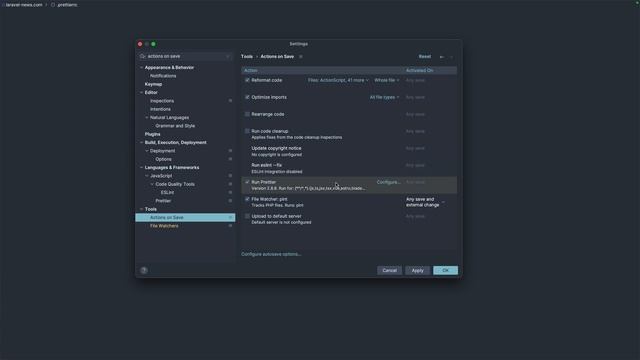This screenshot has height=360, width=640.
Task: Collapse the Languages & Frameworks node
Action: (x=142, y=168)
